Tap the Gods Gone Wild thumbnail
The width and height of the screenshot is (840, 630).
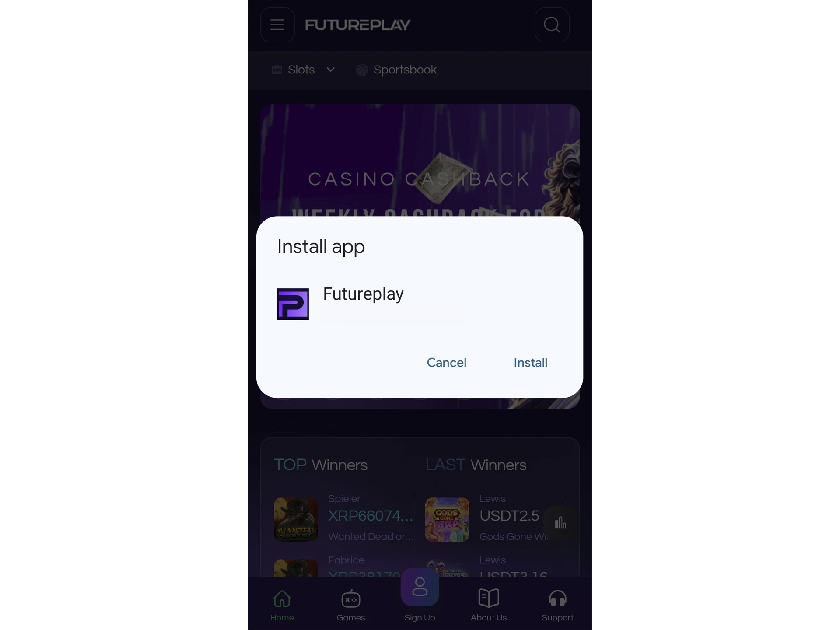pos(446,518)
